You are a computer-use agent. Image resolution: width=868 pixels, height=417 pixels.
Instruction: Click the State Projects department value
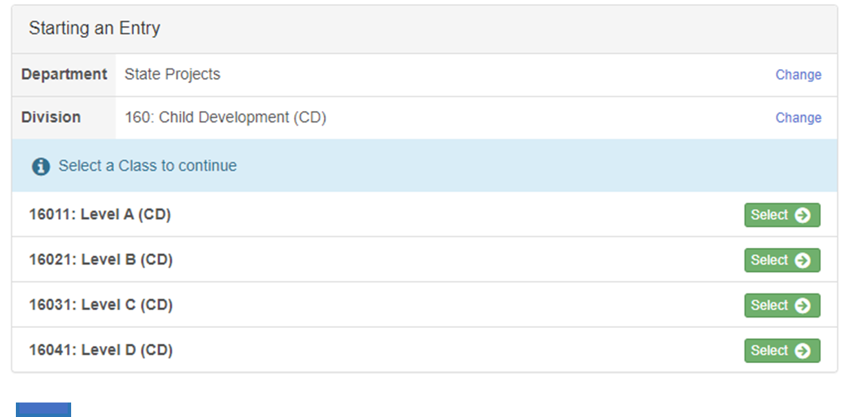click(x=173, y=74)
